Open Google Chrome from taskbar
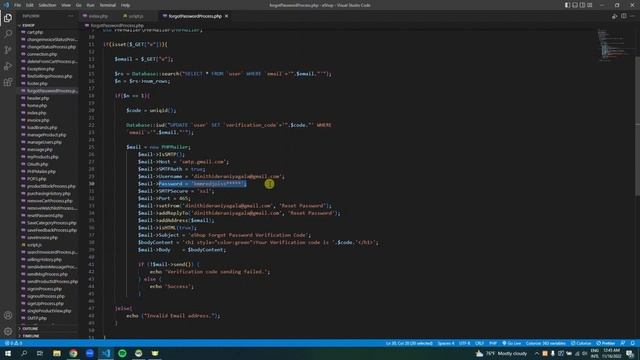Viewport: 640px width, 360px height. click(x=73, y=353)
